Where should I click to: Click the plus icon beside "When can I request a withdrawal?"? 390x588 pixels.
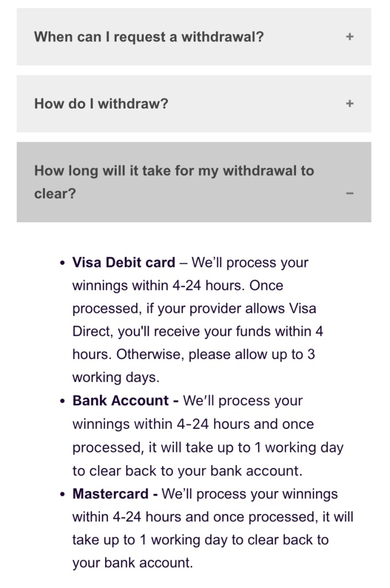coord(349,37)
